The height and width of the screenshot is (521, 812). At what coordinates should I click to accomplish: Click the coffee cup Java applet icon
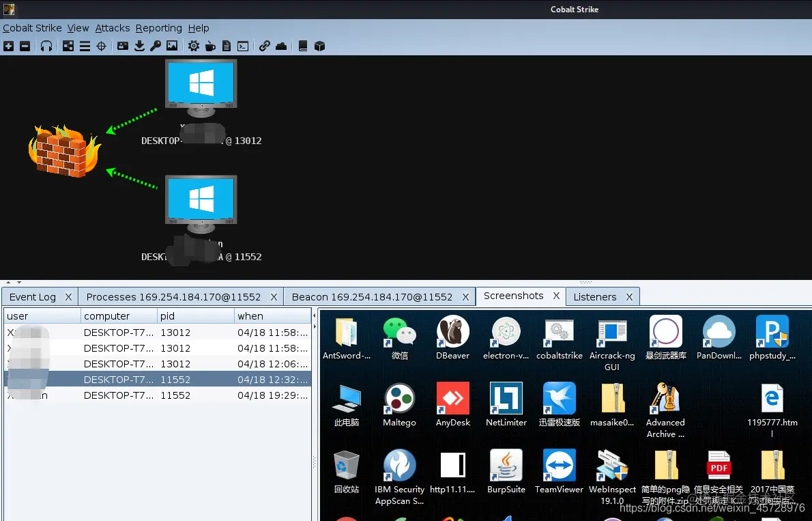pyautogui.click(x=210, y=46)
